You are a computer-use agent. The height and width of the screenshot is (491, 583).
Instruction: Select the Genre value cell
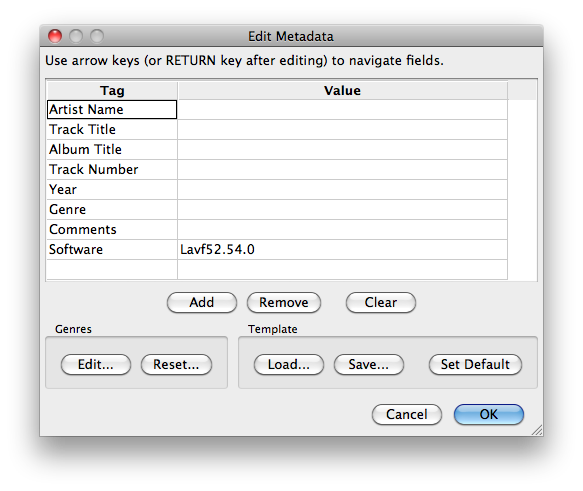[x=342, y=210]
